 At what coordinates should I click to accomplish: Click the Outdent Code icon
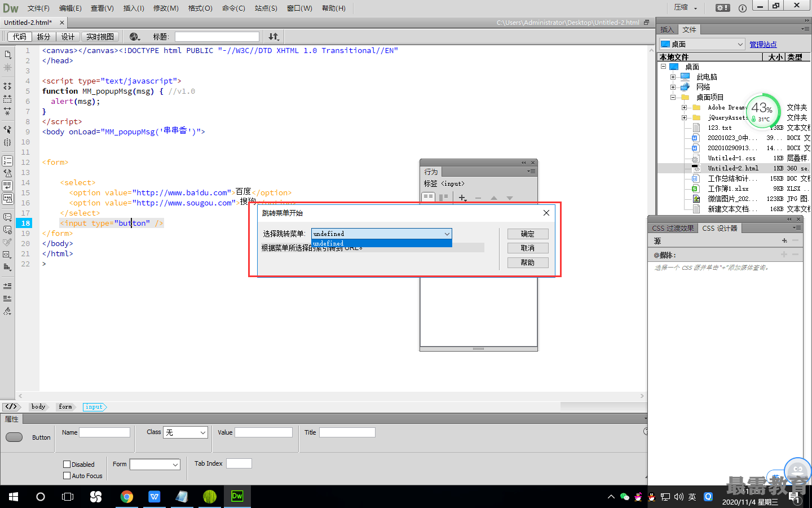(x=7, y=299)
